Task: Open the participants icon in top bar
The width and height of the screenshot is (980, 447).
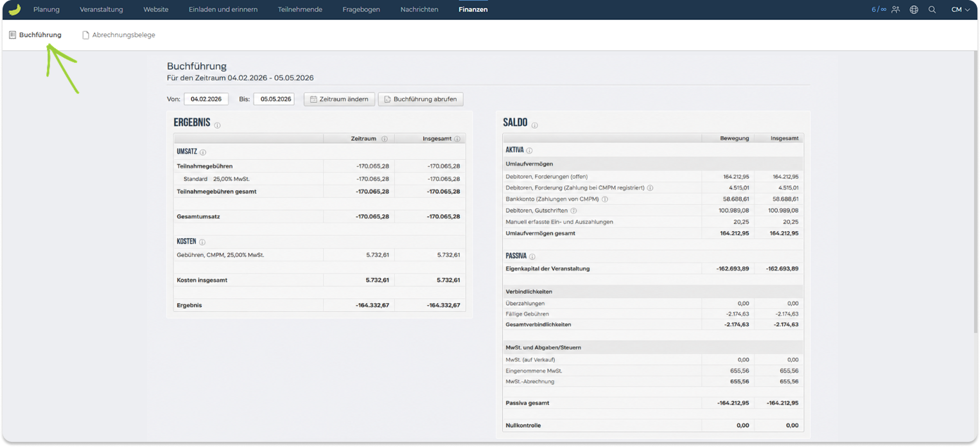Action: coord(895,10)
